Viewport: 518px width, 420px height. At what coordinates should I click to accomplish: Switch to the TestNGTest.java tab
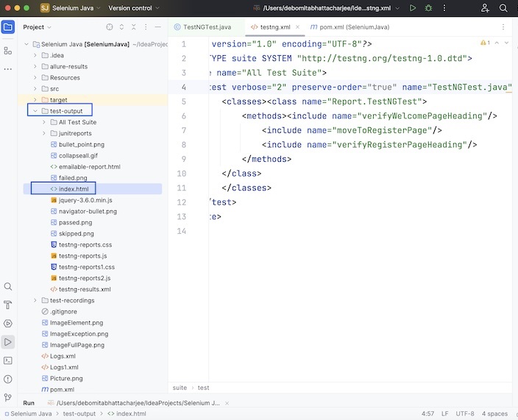click(208, 27)
